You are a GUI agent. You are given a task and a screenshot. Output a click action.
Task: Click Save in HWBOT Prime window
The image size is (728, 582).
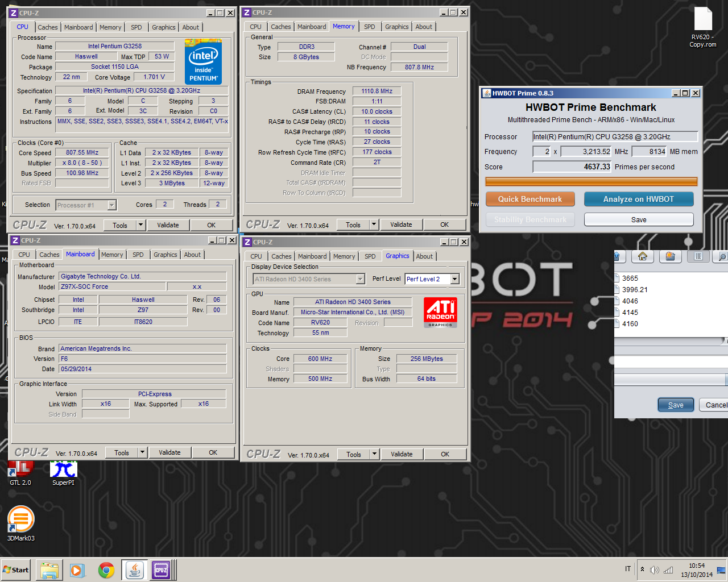coord(639,219)
